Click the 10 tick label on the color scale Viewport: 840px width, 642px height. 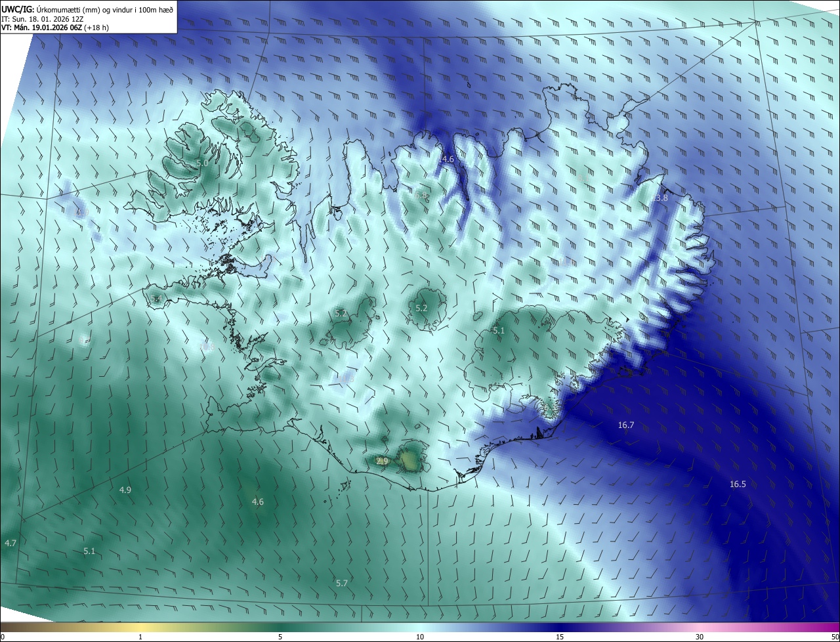[x=420, y=637]
